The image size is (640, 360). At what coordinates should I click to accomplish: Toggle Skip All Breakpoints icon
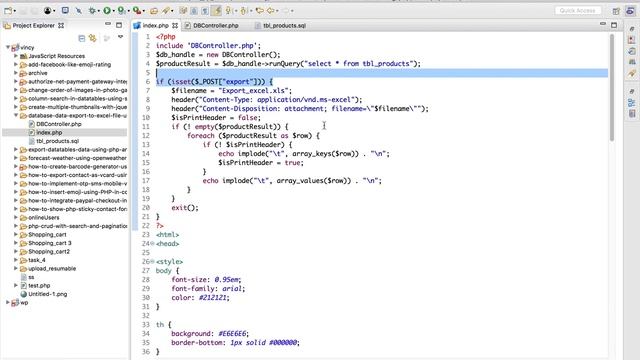point(78,11)
